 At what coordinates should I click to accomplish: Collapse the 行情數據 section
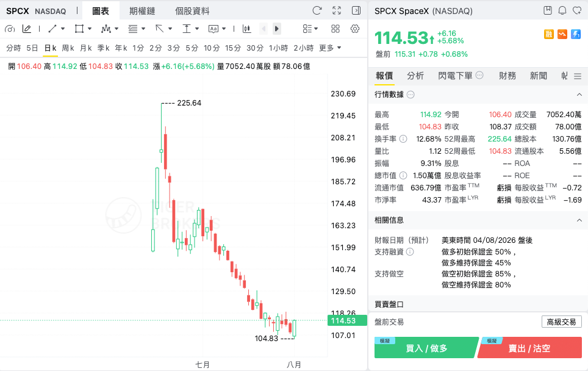pos(579,95)
